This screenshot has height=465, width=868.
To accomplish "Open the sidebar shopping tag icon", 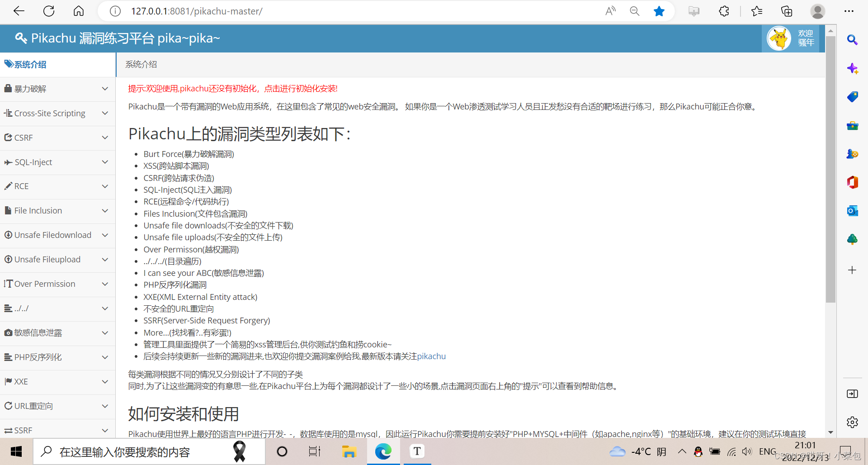I will point(852,97).
